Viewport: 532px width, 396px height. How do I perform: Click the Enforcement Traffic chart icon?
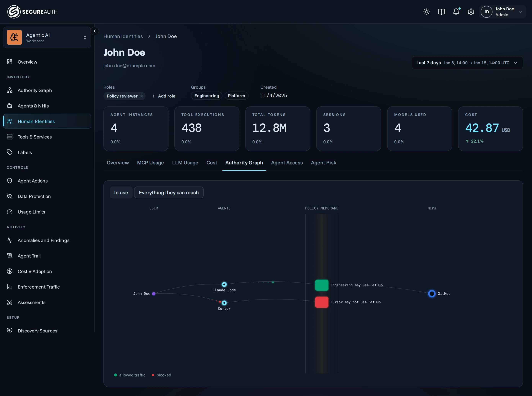10,287
